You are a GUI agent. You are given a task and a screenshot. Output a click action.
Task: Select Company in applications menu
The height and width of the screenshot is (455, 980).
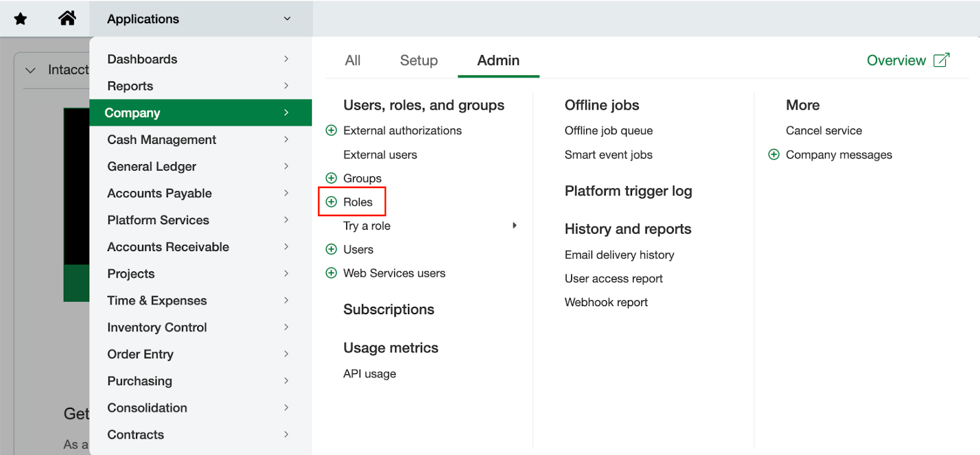(x=200, y=113)
